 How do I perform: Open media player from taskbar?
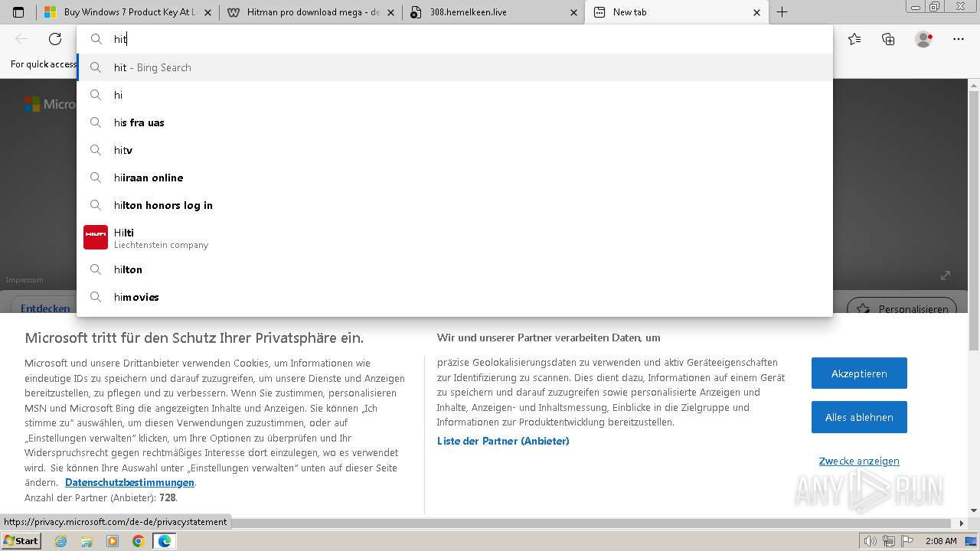pos(113,541)
